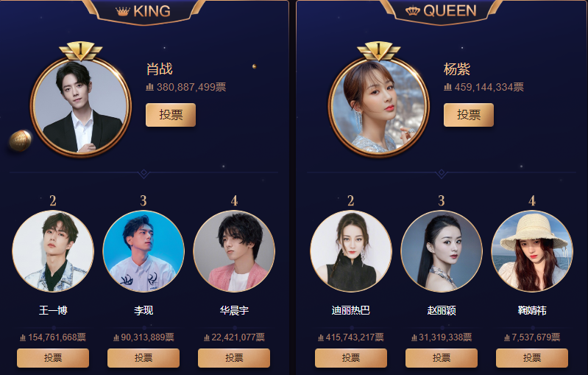
Task: Click the golden ball icon beside 肖战
Action: point(21,141)
